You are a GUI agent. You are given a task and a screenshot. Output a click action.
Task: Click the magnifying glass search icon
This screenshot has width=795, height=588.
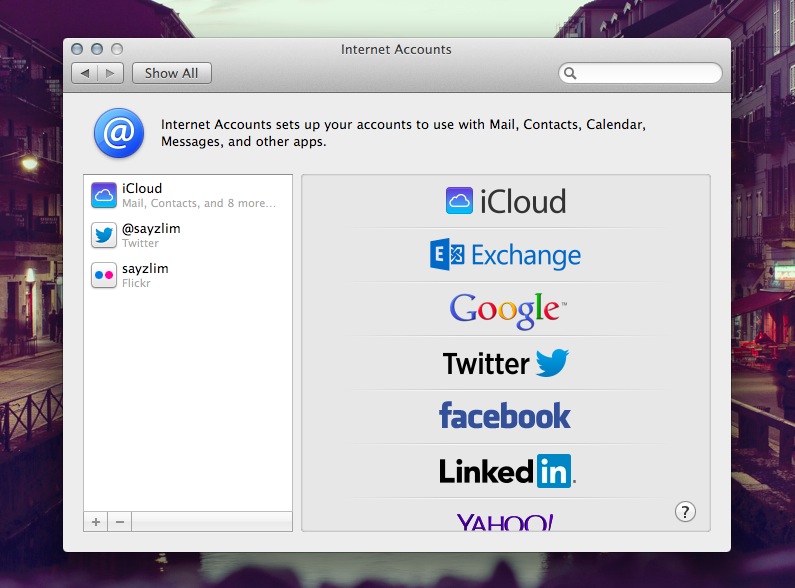(570, 74)
